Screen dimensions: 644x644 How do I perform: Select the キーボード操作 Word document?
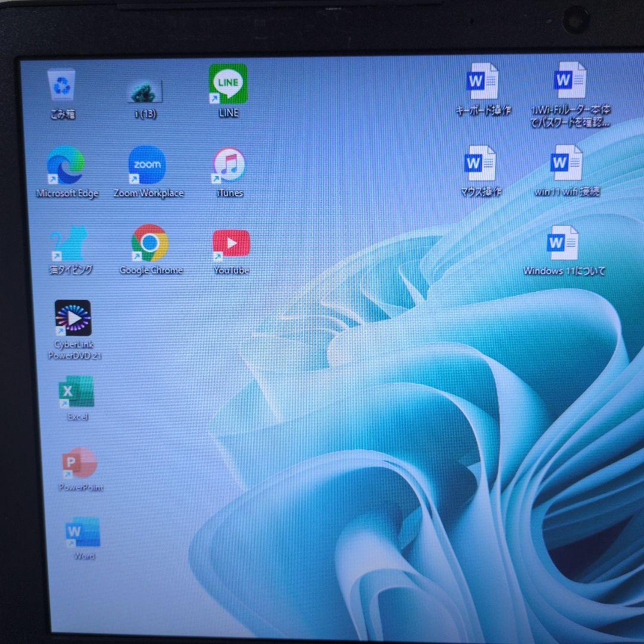(482, 82)
